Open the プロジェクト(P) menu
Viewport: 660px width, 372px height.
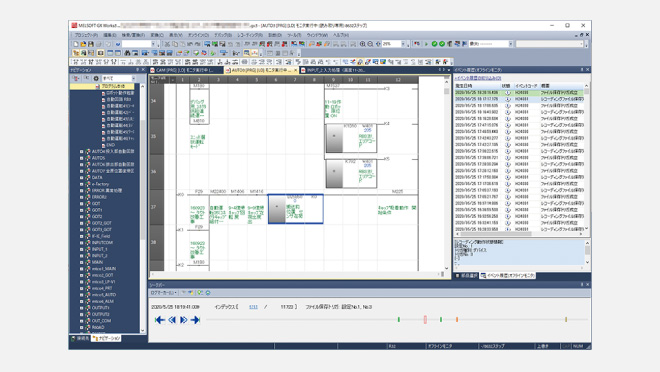pos(86,35)
